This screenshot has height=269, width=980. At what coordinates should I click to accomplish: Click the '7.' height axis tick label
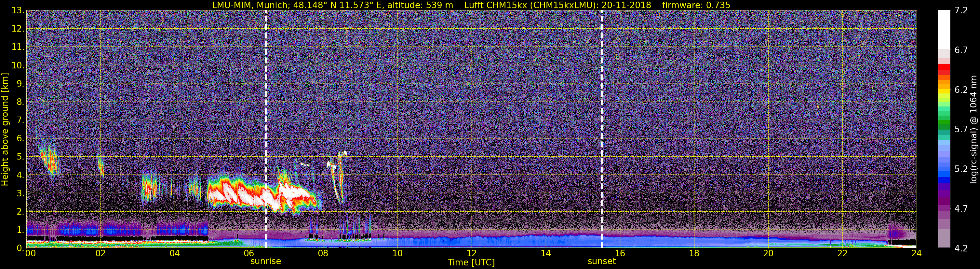(x=20, y=120)
